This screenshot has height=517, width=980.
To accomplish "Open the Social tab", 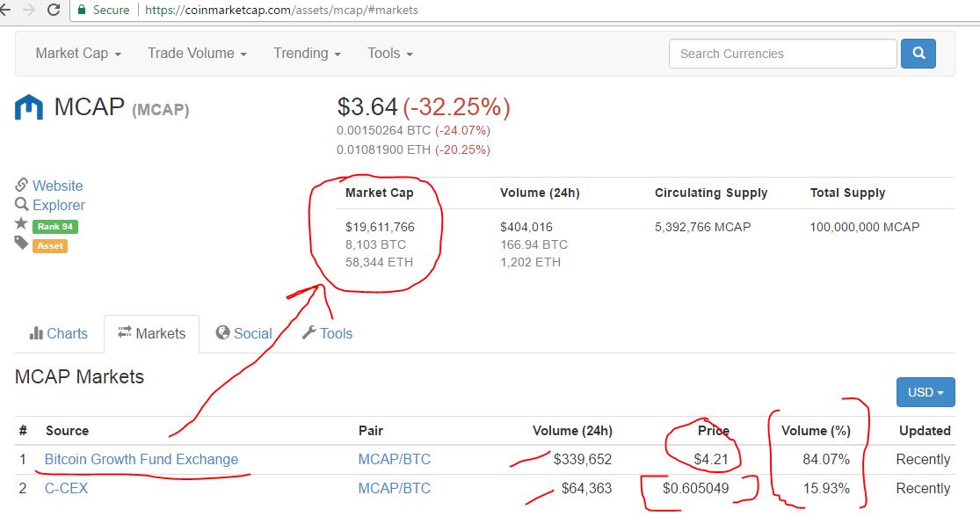I will tap(243, 333).
